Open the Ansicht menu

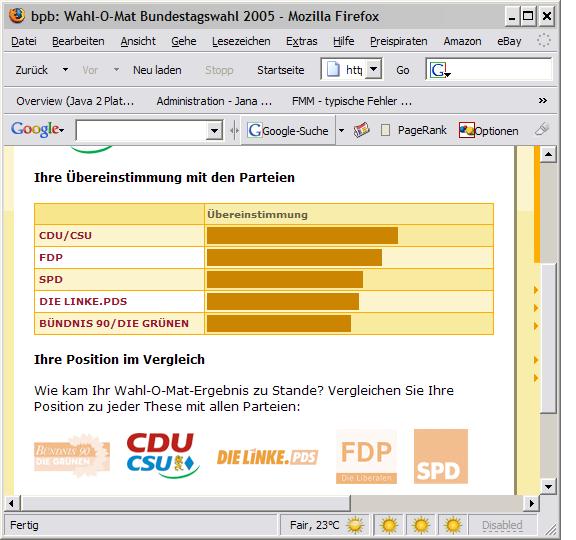[138, 41]
